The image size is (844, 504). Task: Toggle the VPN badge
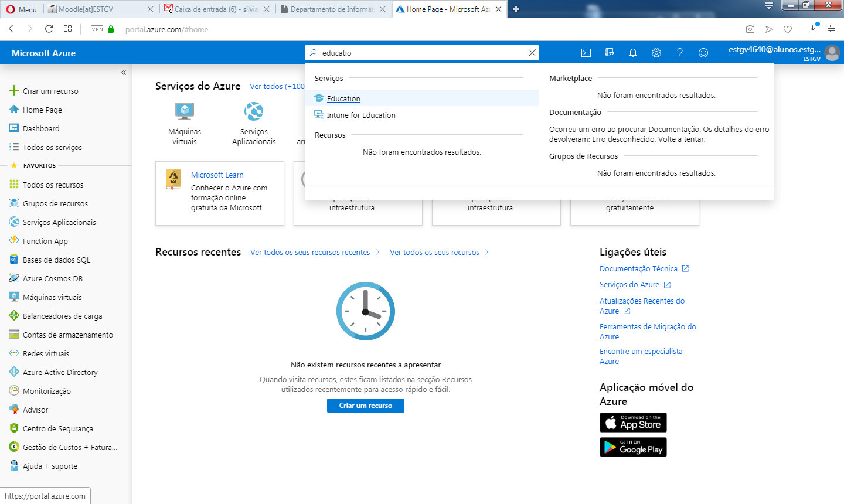coord(97,29)
